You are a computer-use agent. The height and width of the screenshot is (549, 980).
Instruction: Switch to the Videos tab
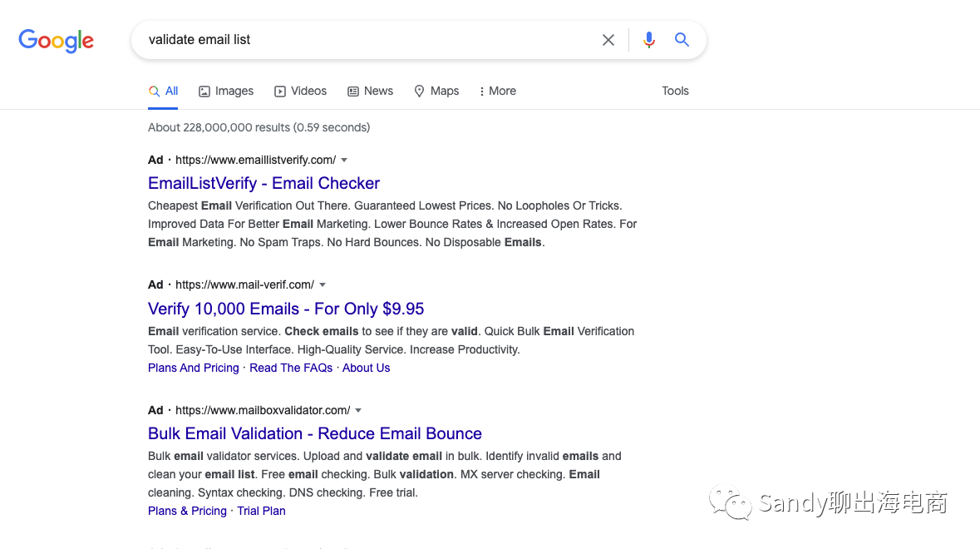click(x=300, y=91)
